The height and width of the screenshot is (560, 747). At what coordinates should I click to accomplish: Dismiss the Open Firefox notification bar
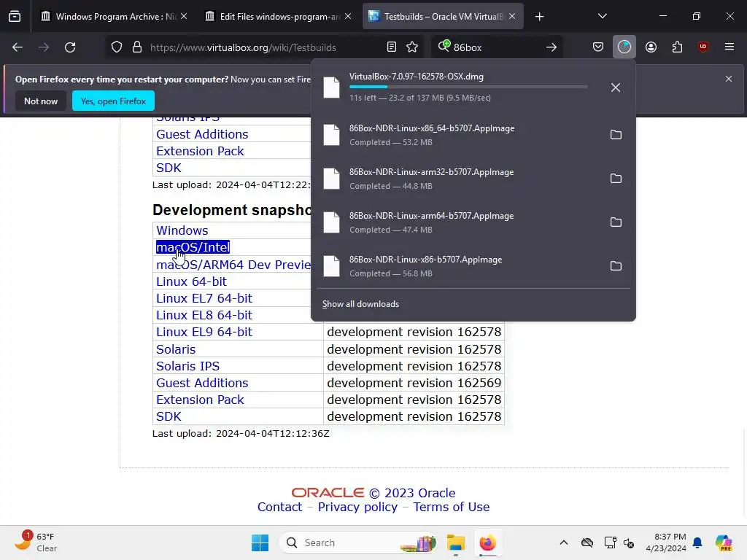point(729,79)
